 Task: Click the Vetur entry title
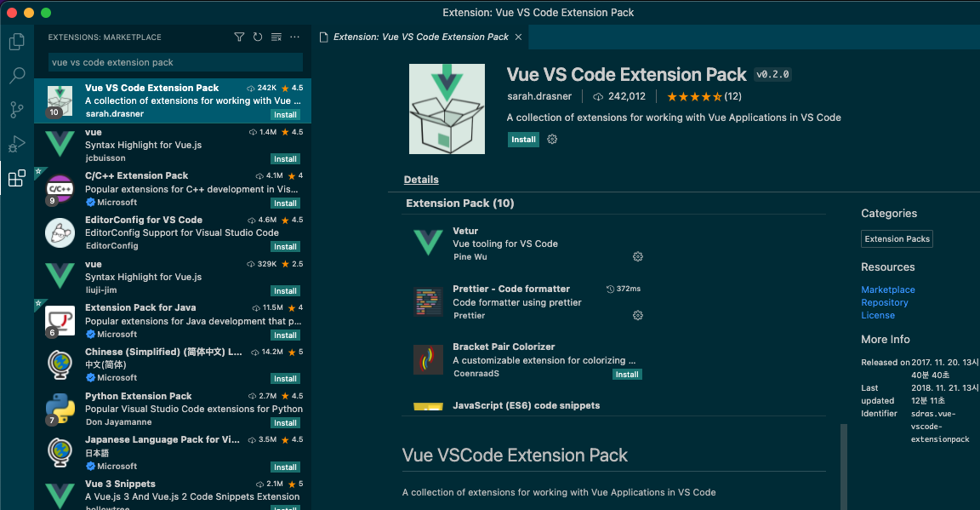coord(465,231)
